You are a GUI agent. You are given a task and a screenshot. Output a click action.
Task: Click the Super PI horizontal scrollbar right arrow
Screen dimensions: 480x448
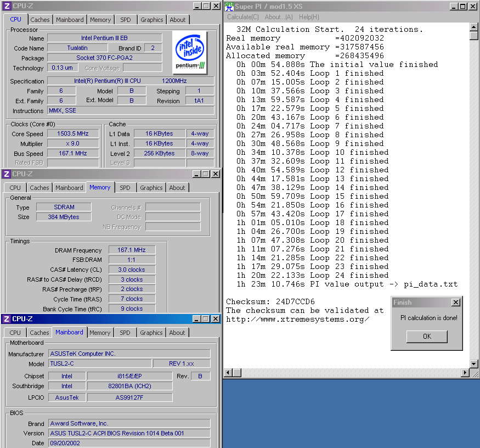click(x=465, y=373)
